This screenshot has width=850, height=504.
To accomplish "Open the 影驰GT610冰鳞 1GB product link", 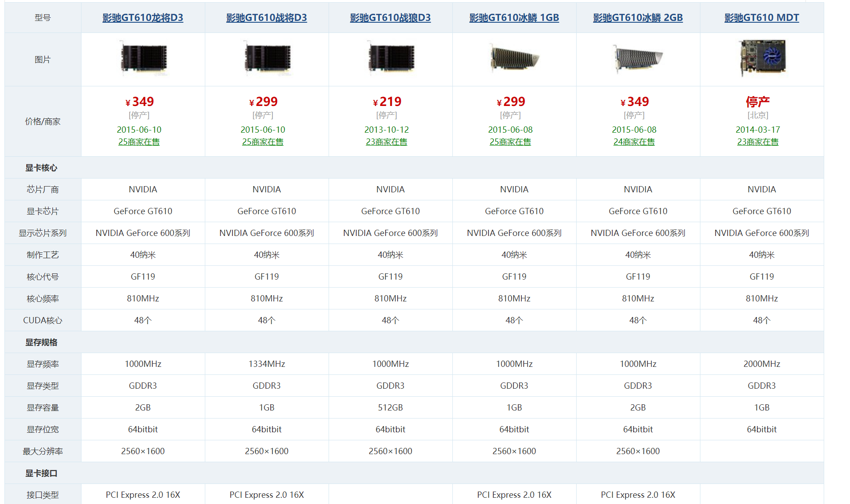I will coord(514,18).
